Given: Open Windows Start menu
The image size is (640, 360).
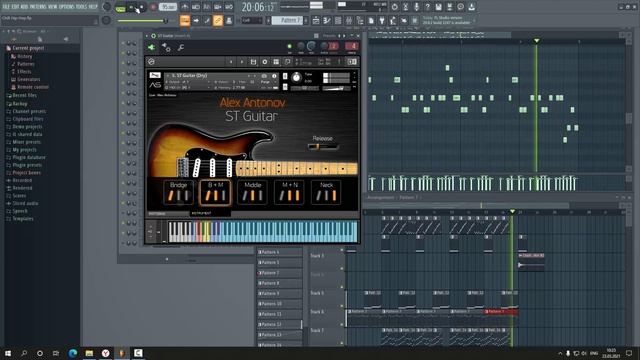Looking at the screenshot, I should pyautogui.click(x=7, y=353).
